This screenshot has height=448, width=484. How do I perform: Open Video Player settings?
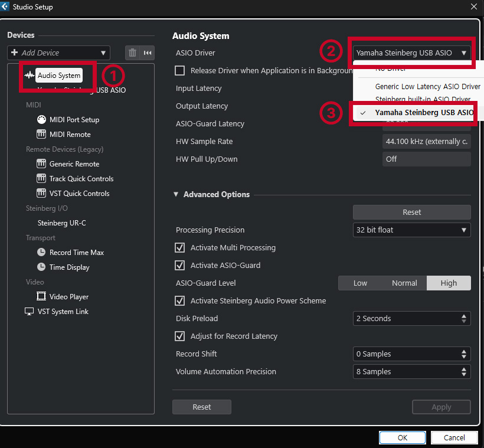(x=69, y=297)
